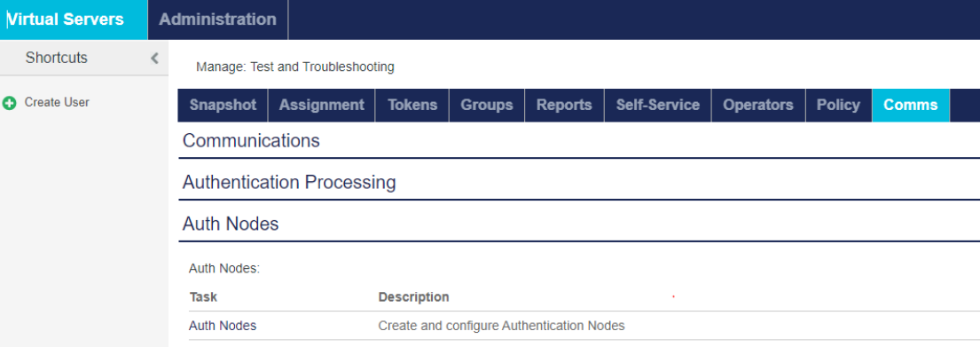Viewport: 980px width, 347px height.
Task: Open the Create User shortcut
Action: tap(57, 103)
